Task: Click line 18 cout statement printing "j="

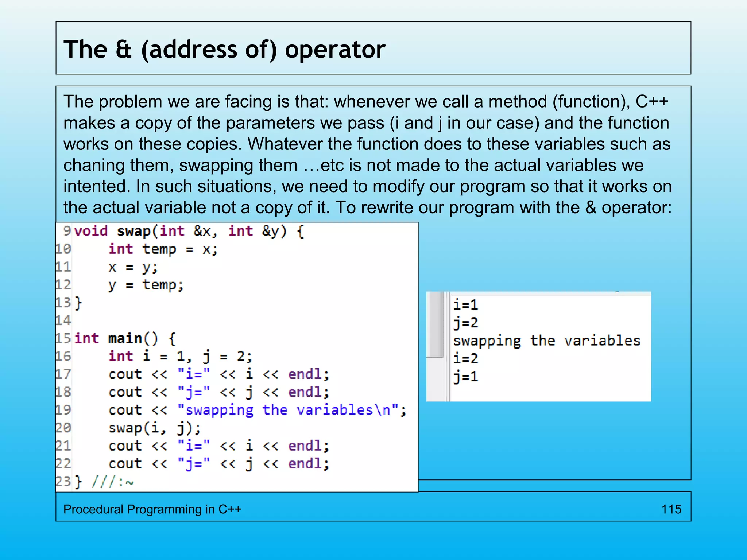Action: [x=219, y=392]
